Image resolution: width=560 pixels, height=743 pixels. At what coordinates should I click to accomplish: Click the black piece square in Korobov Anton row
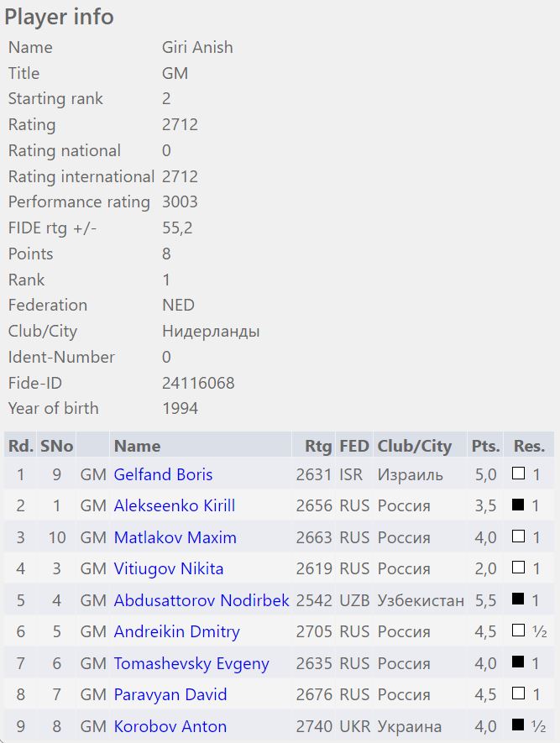[519, 726]
